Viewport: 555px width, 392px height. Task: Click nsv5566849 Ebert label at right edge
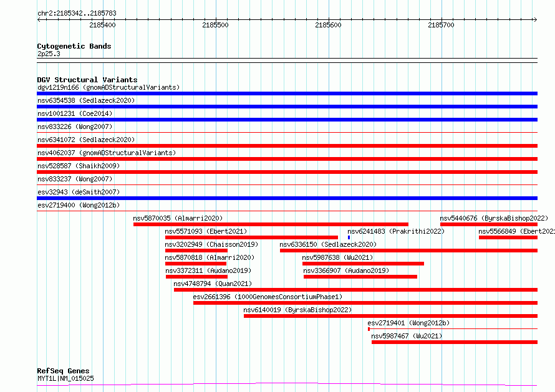click(x=516, y=231)
